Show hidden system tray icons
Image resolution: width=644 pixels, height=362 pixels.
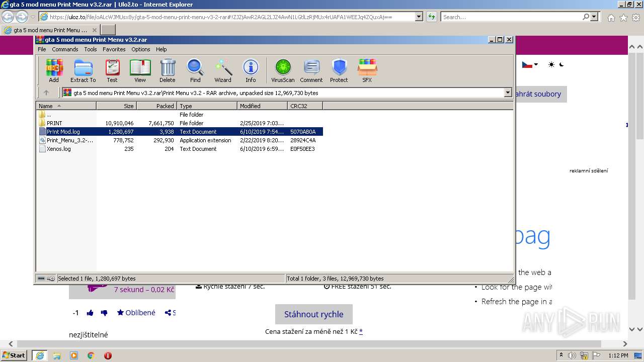(561, 355)
